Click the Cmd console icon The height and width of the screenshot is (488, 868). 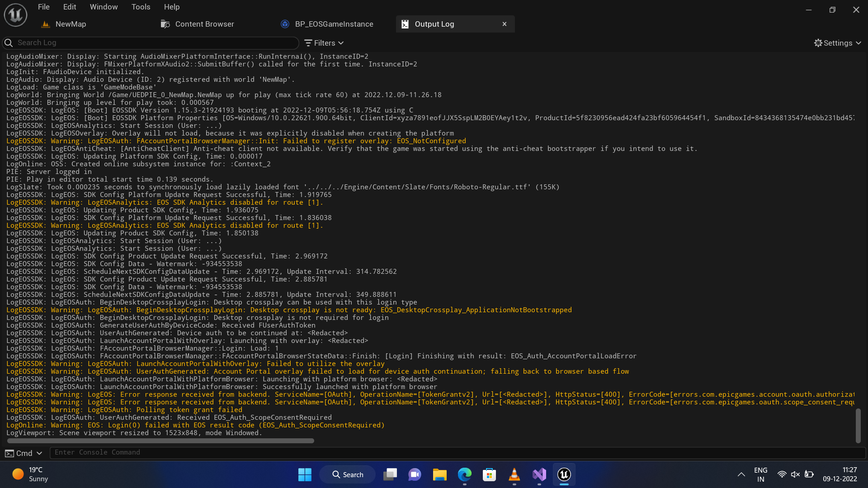10,453
